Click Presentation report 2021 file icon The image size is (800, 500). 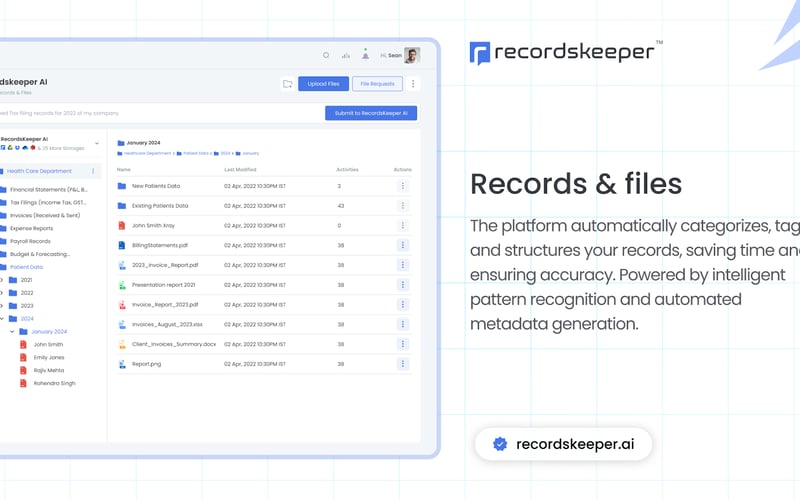122,285
